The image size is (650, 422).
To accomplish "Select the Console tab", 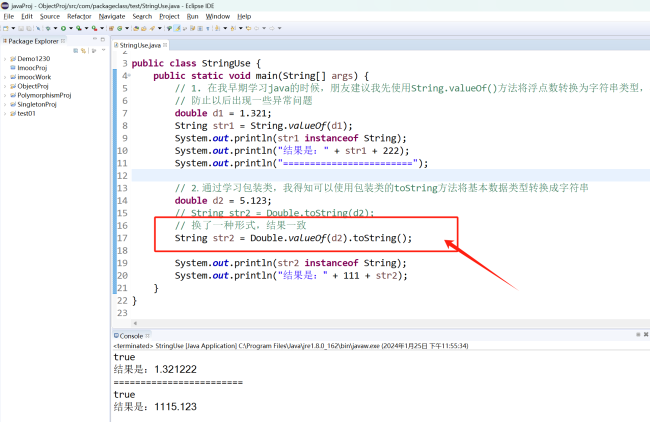I will [x=129, y=336].
